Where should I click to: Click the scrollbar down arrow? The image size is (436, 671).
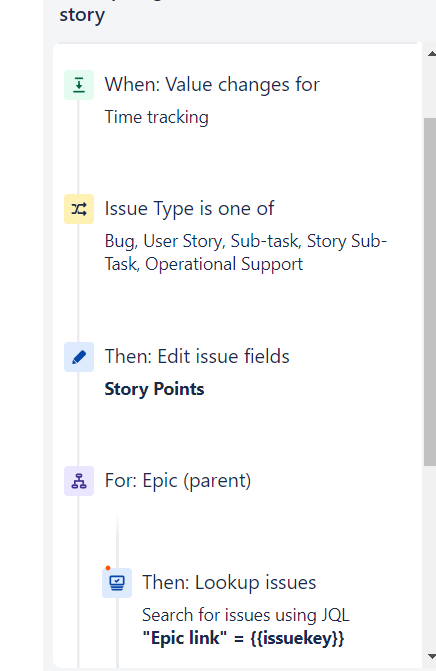tap(431, 656)
